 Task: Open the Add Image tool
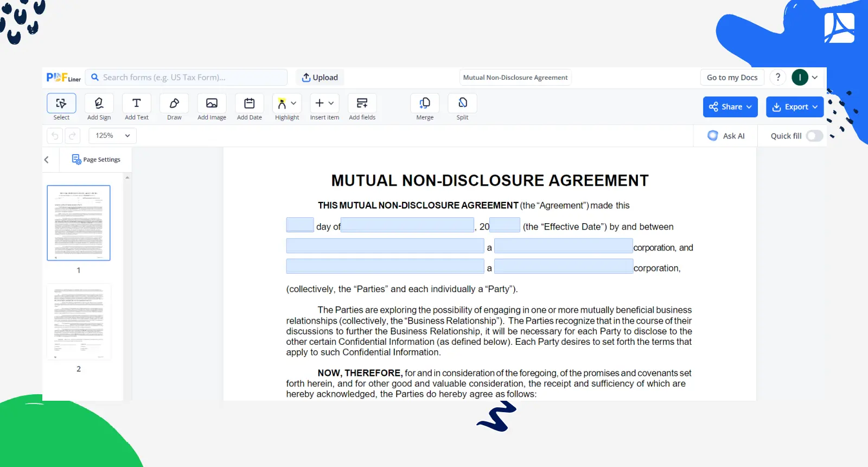tap(212, 103)
